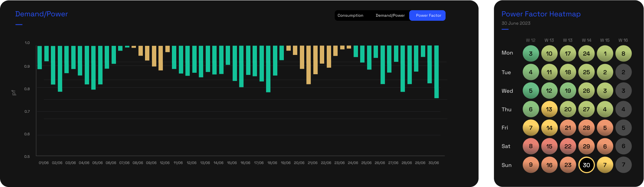Click the 'Thu' row label
Screen dimensions: 644x187
pos(506,110)
